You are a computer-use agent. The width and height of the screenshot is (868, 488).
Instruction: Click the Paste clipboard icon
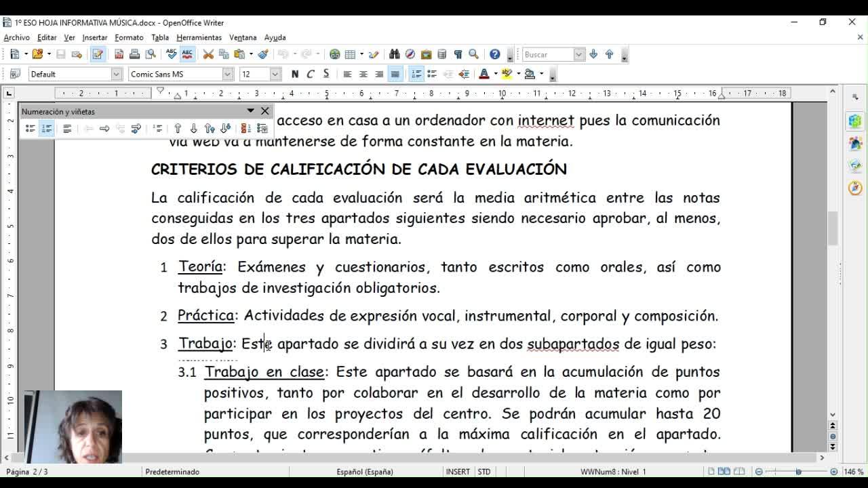[x=239, y=54]
